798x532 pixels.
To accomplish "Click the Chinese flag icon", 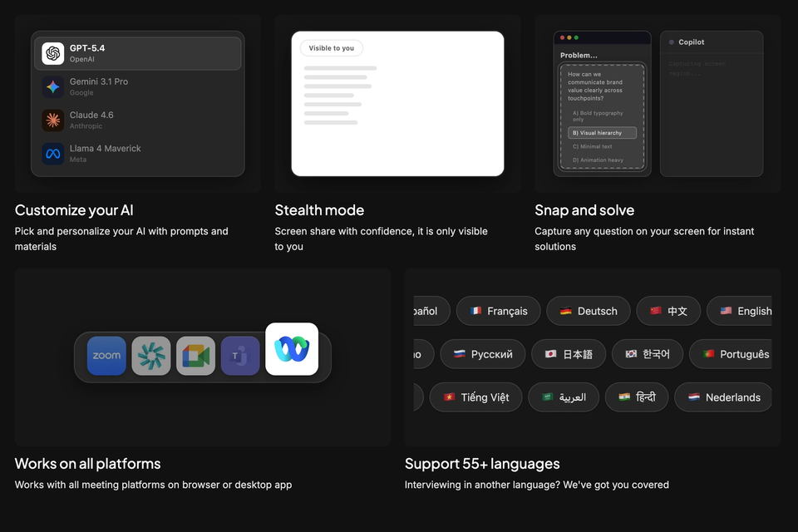I will point(656,311).
